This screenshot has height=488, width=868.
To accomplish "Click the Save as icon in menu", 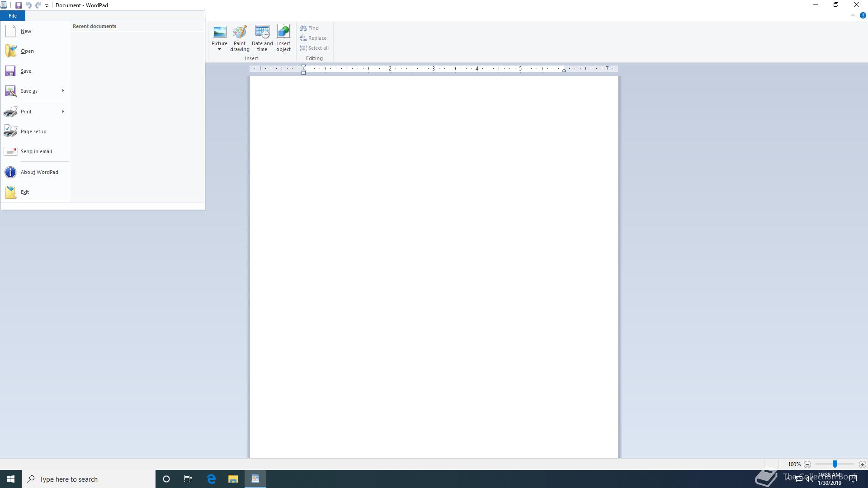I will pyautogui.click(x=10, y=91).
